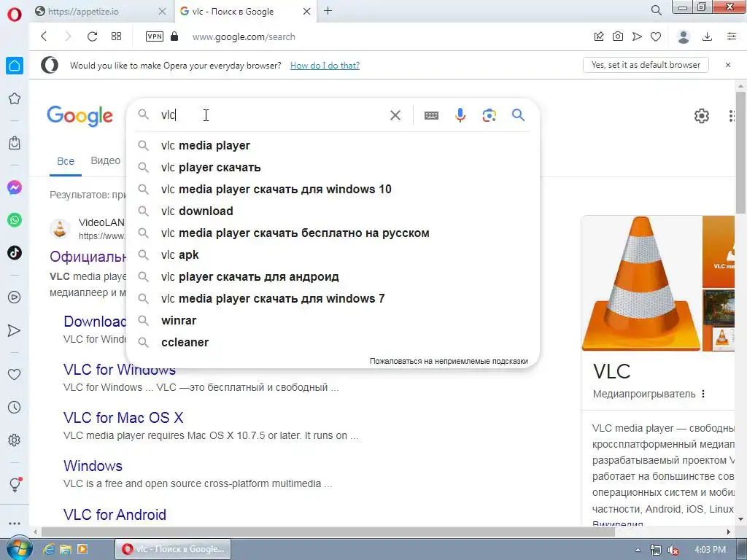This screenshot has width=747, height=560.
Task: Open 'VLC for Mac OS X' result
Action: click(x=123, y=418)
